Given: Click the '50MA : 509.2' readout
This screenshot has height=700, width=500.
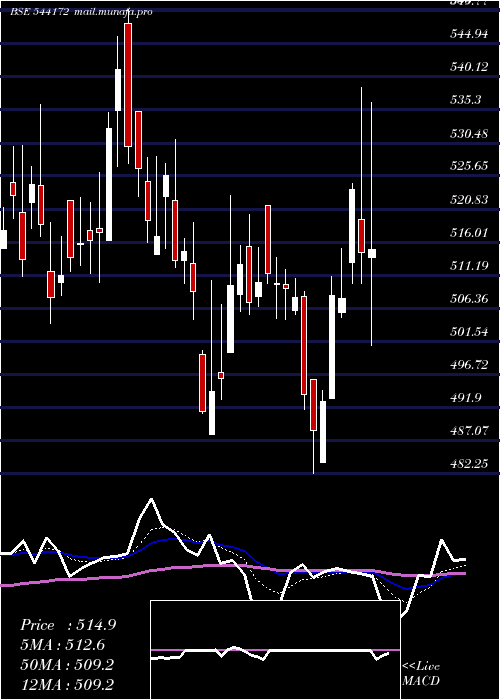Looking at the screenshot, I should [x=67, y=665].
